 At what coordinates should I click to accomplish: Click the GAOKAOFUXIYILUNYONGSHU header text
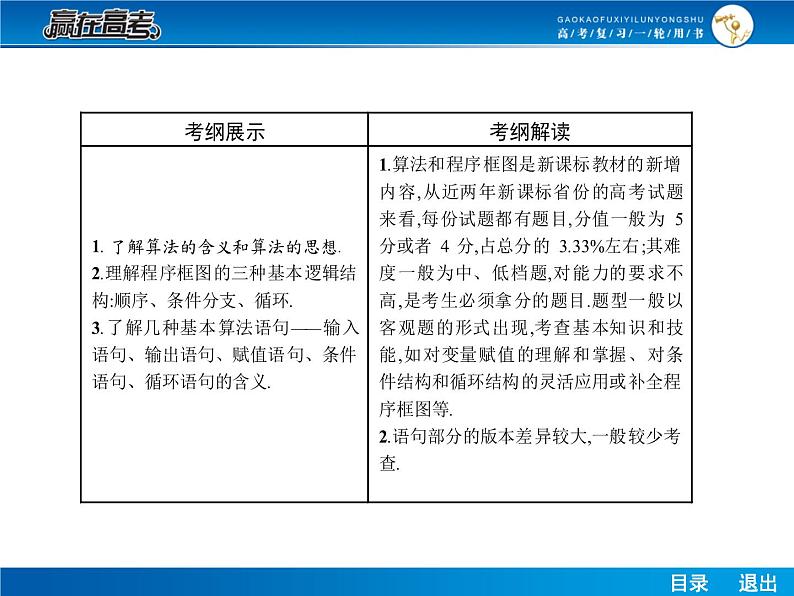pyautogui.click(x=630, y=19)
